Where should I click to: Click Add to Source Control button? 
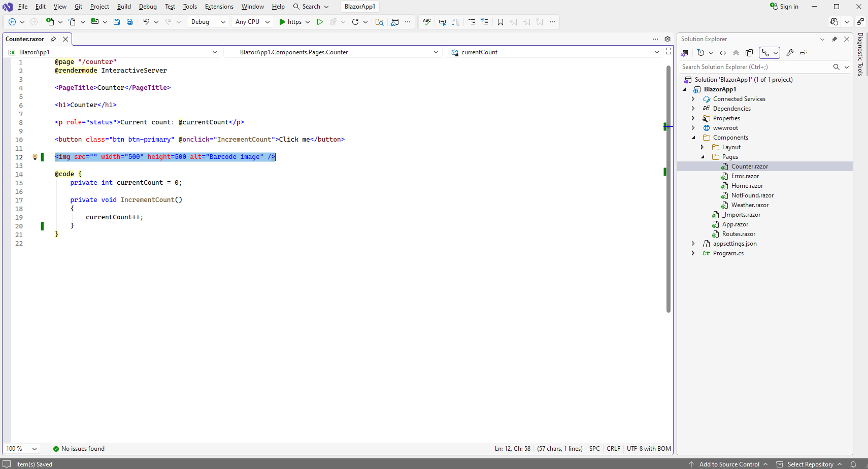729,464
